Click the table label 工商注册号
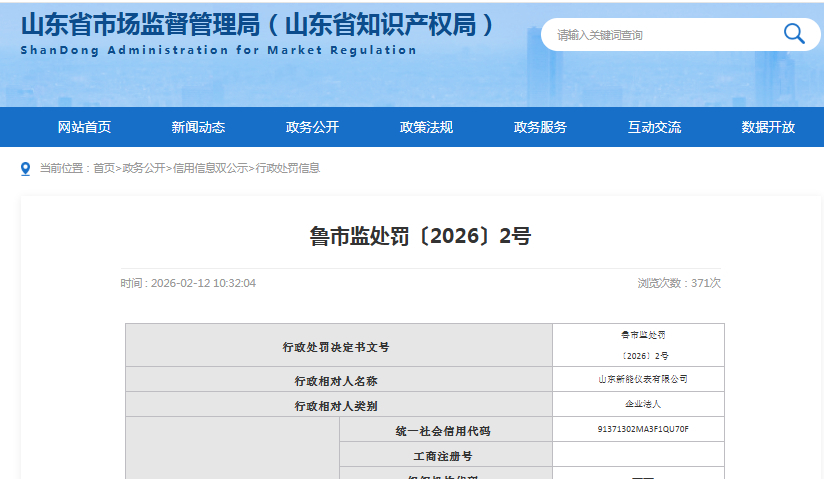824x479 pixels. [443, 456]
